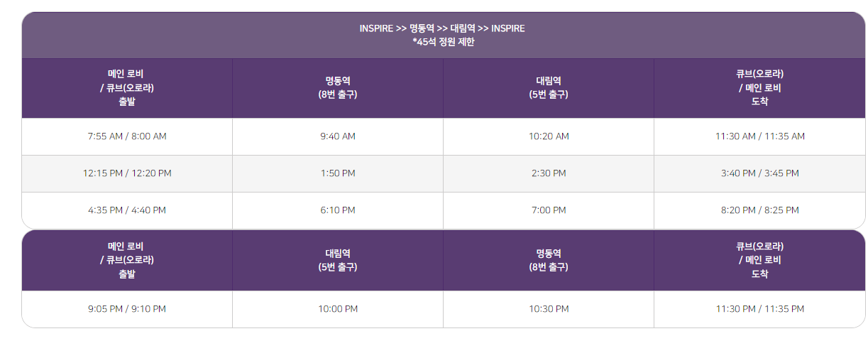Click 명동역 (8번 출구) header above 9:40 AM

338,88
